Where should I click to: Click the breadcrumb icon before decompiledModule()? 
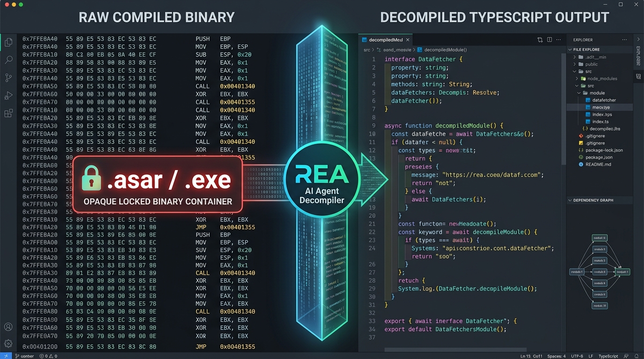[x=420, y=50]
